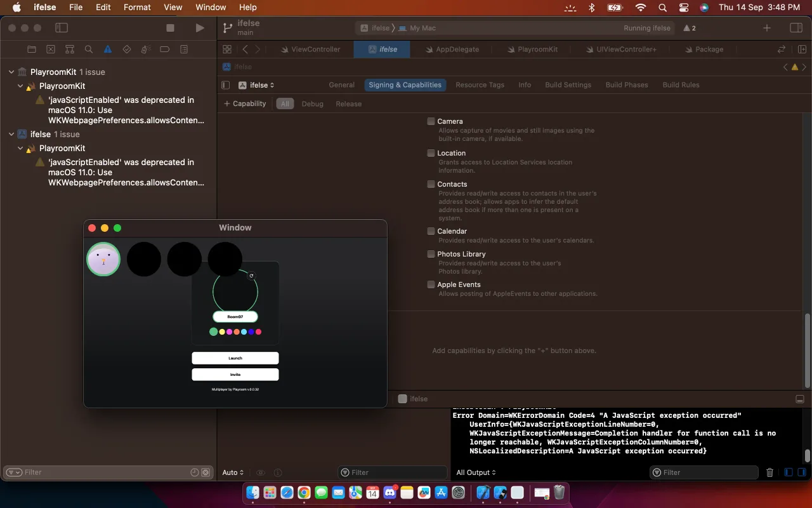Screen dimensions: 812x508
Task: Open the related items grid icon
Action: [x=227, y=49]
